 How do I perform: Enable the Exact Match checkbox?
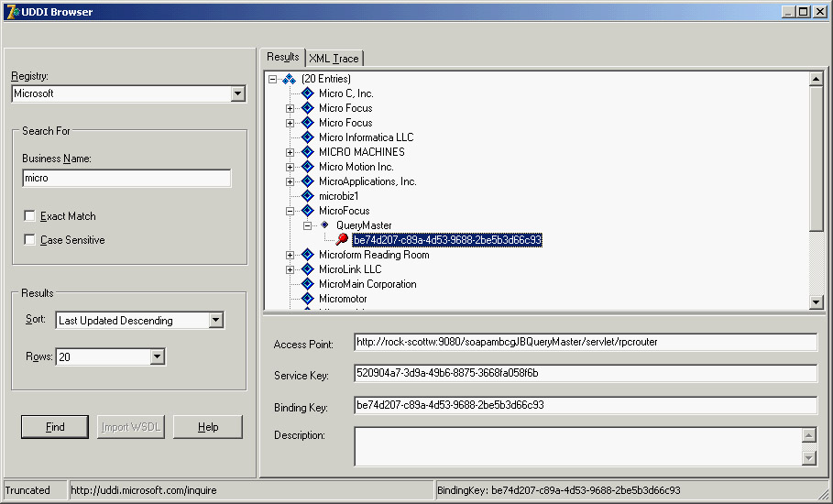pyautogui.click(x=30, y=216)
